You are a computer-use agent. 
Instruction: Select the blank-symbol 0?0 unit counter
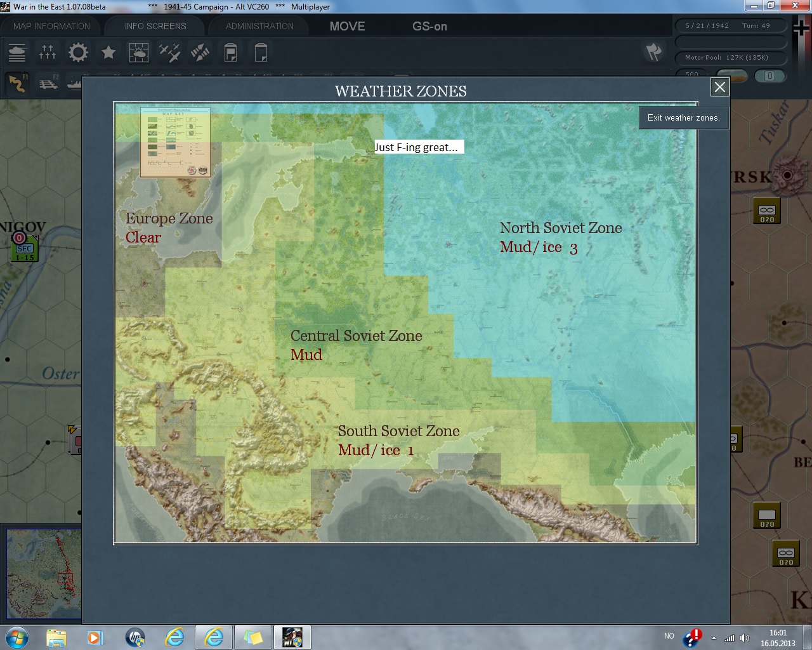click(767, 515)
